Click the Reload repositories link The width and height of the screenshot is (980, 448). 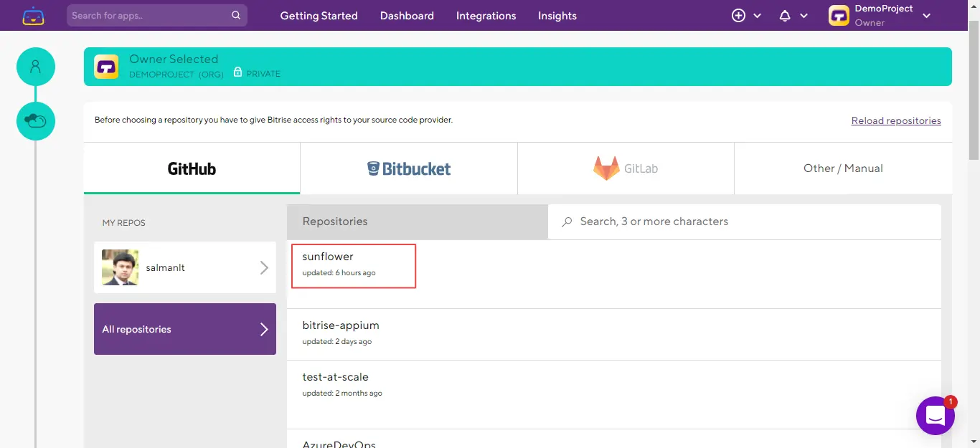click(896, 120)
